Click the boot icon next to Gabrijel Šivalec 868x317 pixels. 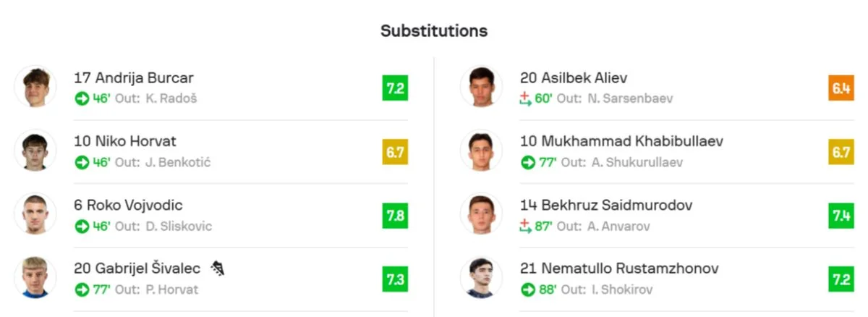point(218,269)
